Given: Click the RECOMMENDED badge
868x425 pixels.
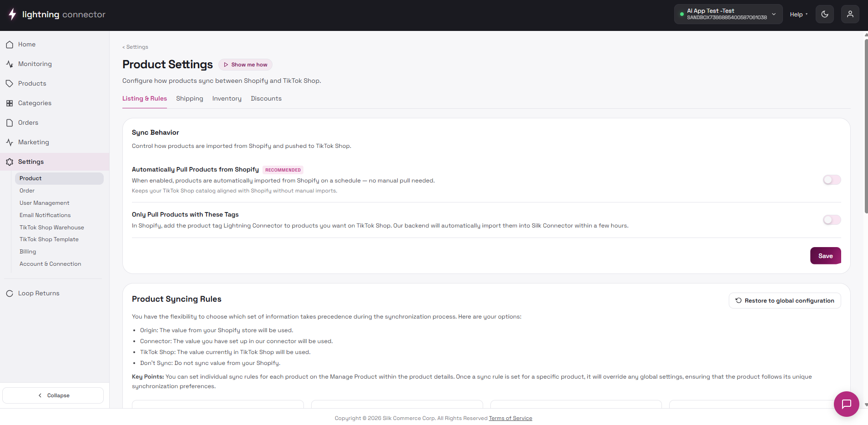Looking at the screenshot, I should (283, 170).
